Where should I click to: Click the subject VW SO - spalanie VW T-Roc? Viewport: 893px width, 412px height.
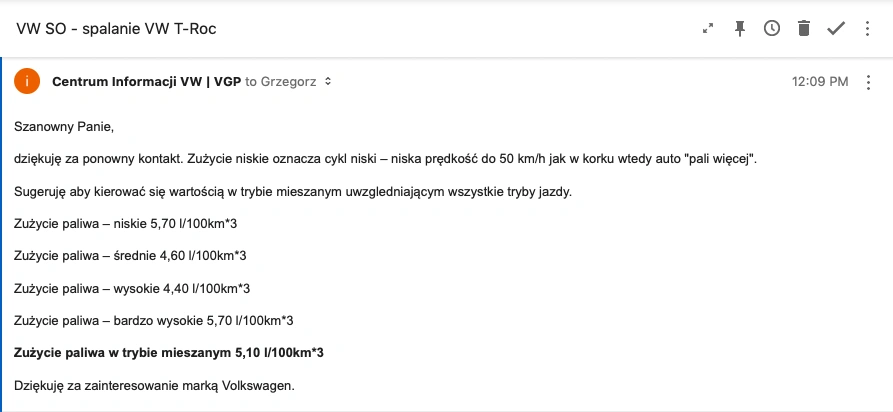[x=116, y=28]
